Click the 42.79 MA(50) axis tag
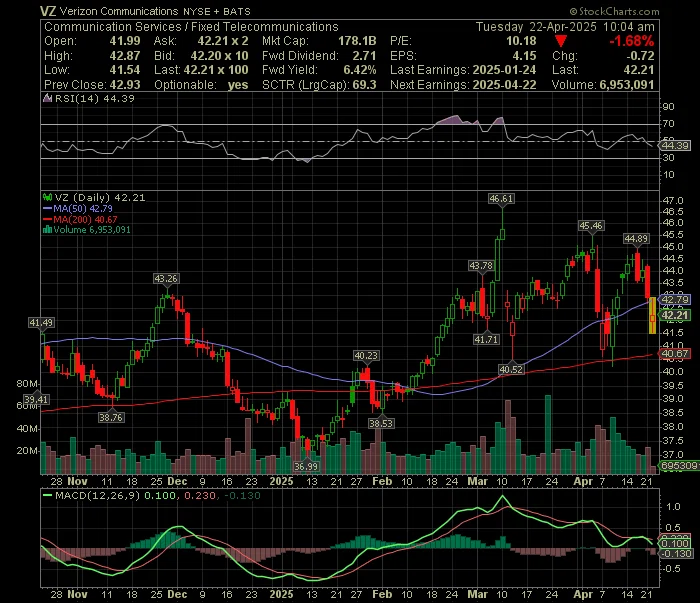The image size is (700, 603). [675, 299]
